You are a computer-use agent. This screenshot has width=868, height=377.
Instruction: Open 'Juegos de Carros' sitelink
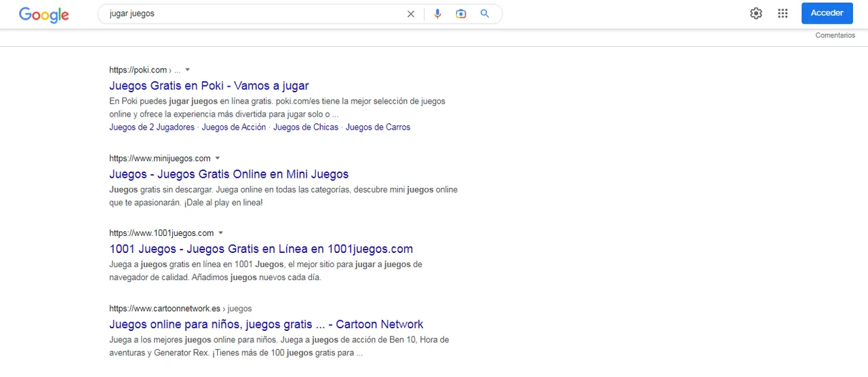coord(378,127)
